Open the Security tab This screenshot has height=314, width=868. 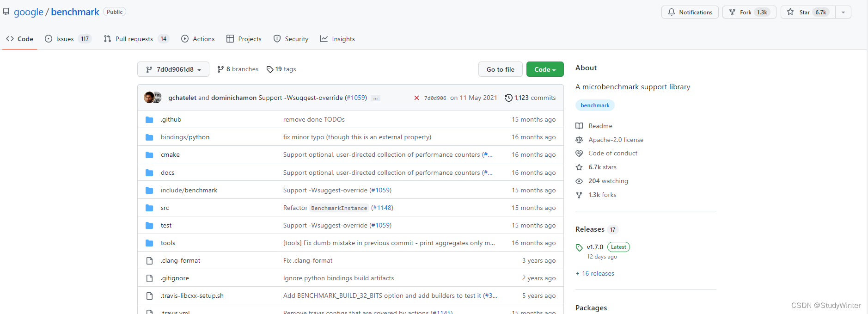tap(291, 39)
